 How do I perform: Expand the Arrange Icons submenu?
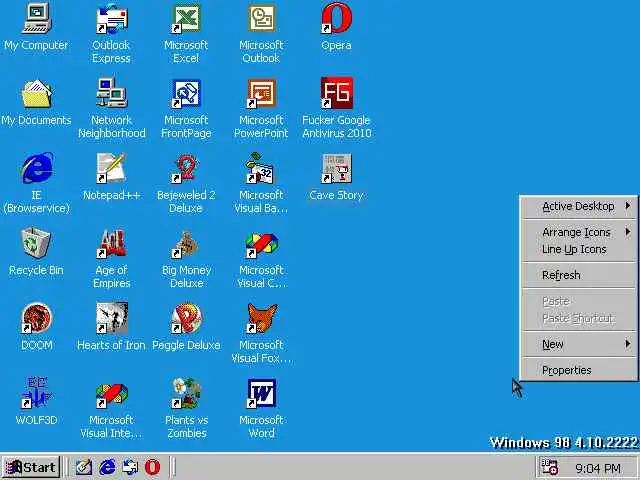point(580,232)
